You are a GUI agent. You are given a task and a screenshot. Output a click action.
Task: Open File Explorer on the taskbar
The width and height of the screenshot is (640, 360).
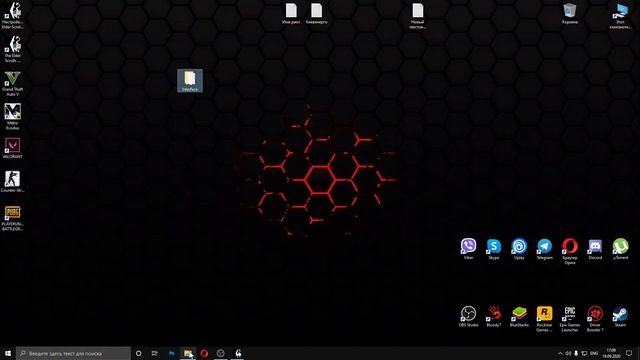[188, 353]
